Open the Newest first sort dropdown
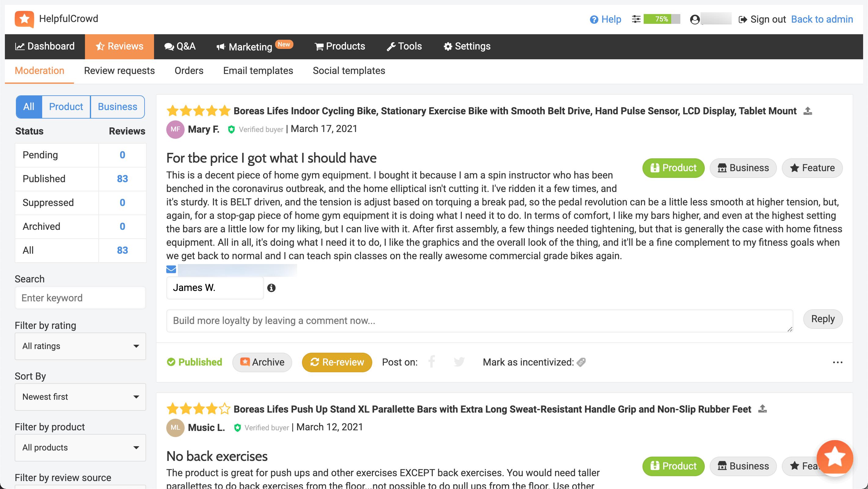Screen dimensions: 868x489 [x=80, y=397]
